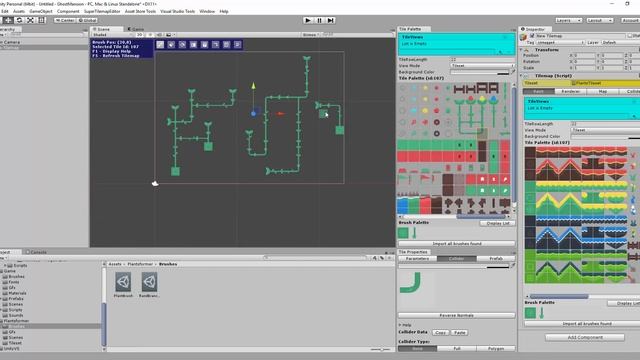Open the Layout dropdown

point(600,20)
